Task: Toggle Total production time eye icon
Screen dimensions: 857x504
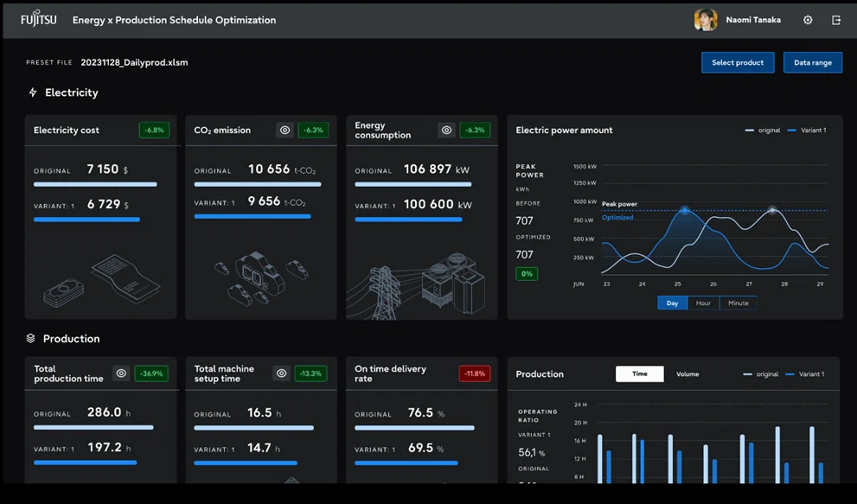Action: (121, 373)
